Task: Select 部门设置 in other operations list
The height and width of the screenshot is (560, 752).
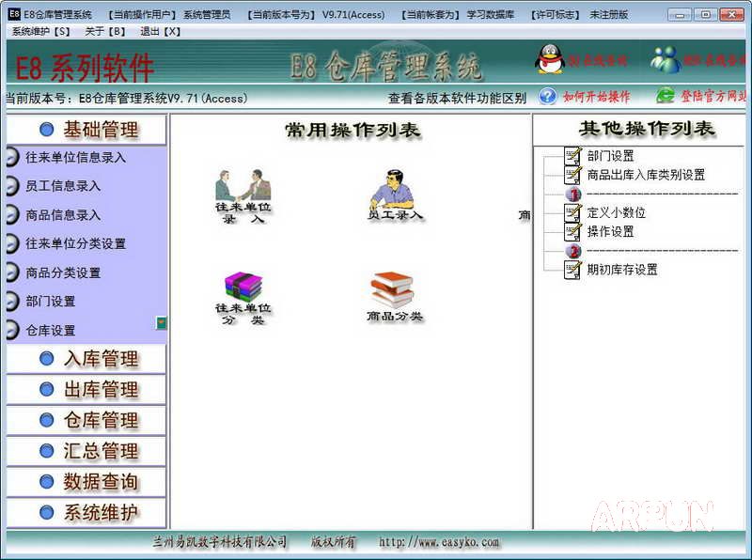Action: tap(610, 156)
